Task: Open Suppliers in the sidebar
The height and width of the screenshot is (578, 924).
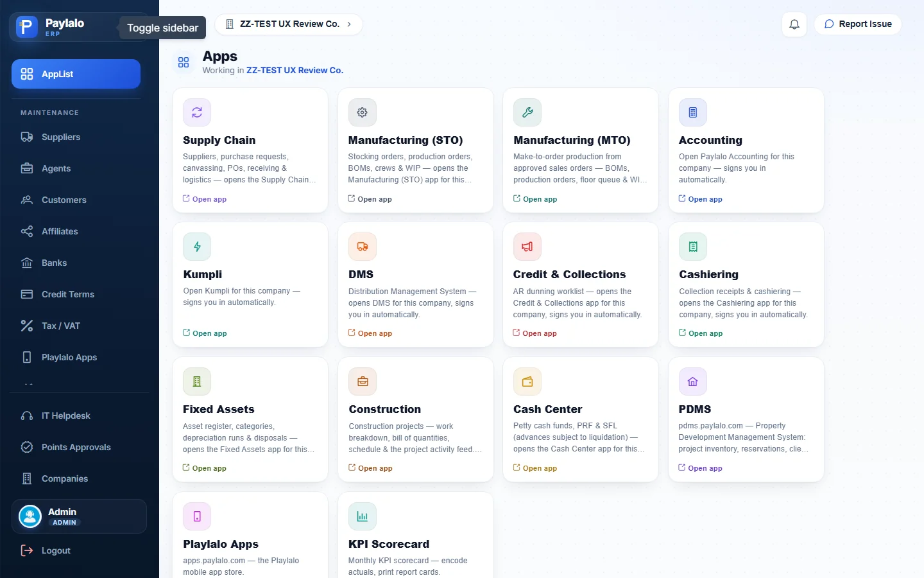Action: [76, 137]
